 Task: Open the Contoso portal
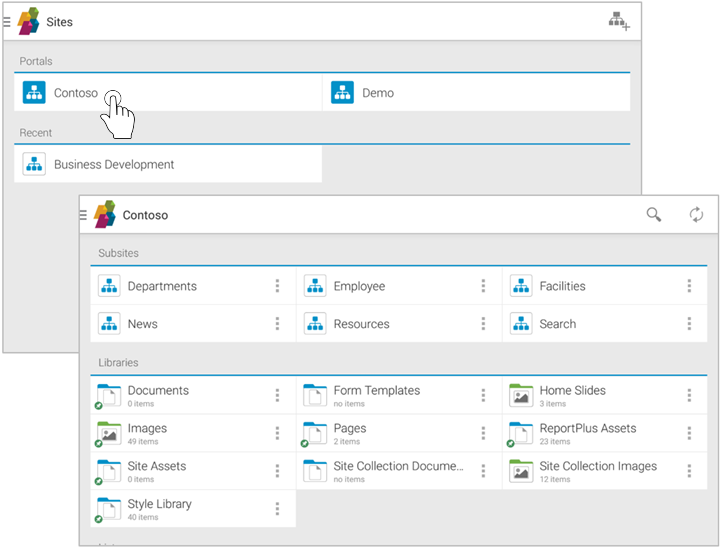tap(76, 93)
